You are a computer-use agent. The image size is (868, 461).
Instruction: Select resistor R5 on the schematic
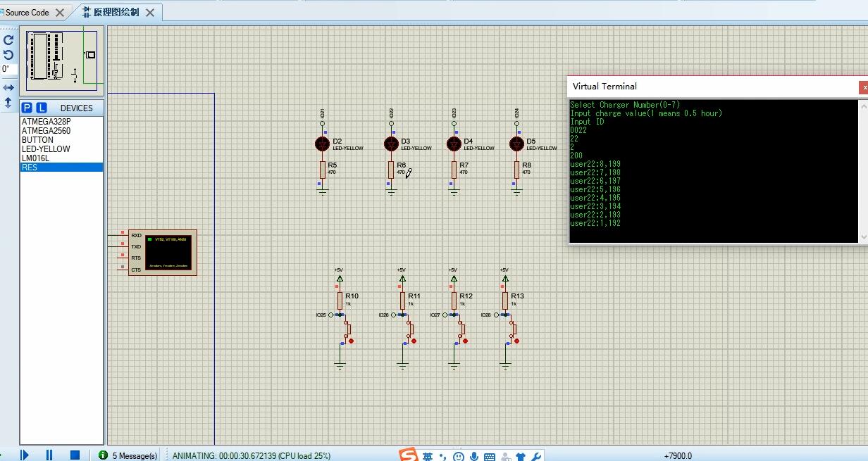(x=323, y=169)
